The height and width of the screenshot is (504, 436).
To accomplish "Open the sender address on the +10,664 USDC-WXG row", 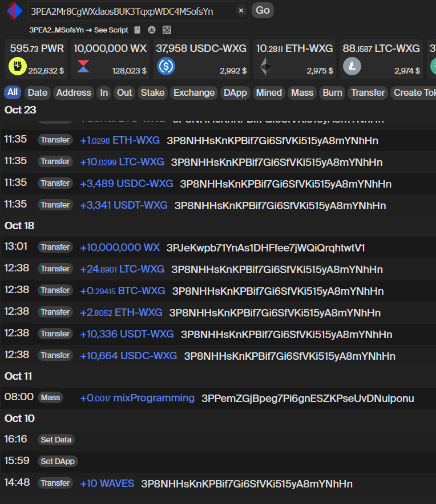I will [x=289, y=356].
